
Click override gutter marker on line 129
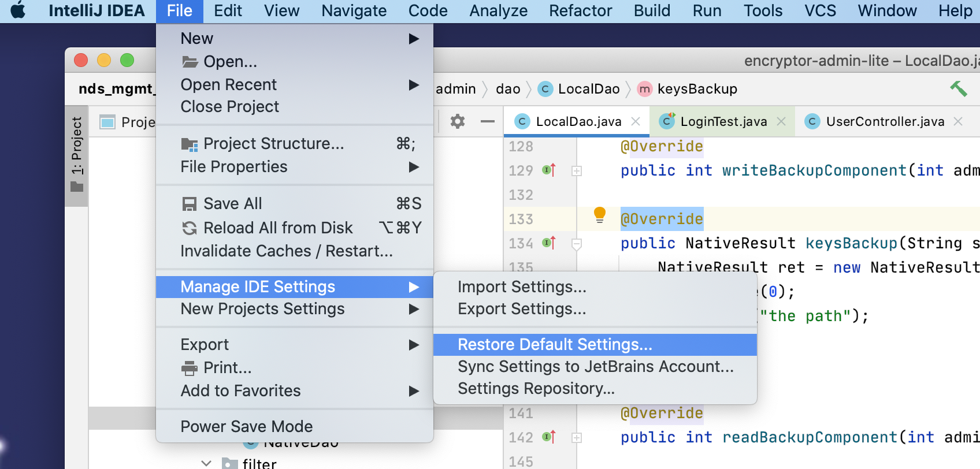pyautogui.click(x=549, y=170)
